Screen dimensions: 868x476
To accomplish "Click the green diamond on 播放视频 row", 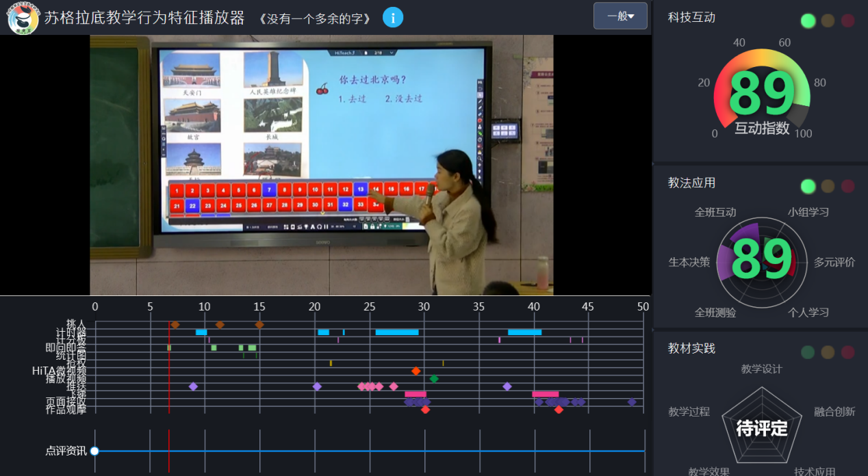I will tap(433, 378).
